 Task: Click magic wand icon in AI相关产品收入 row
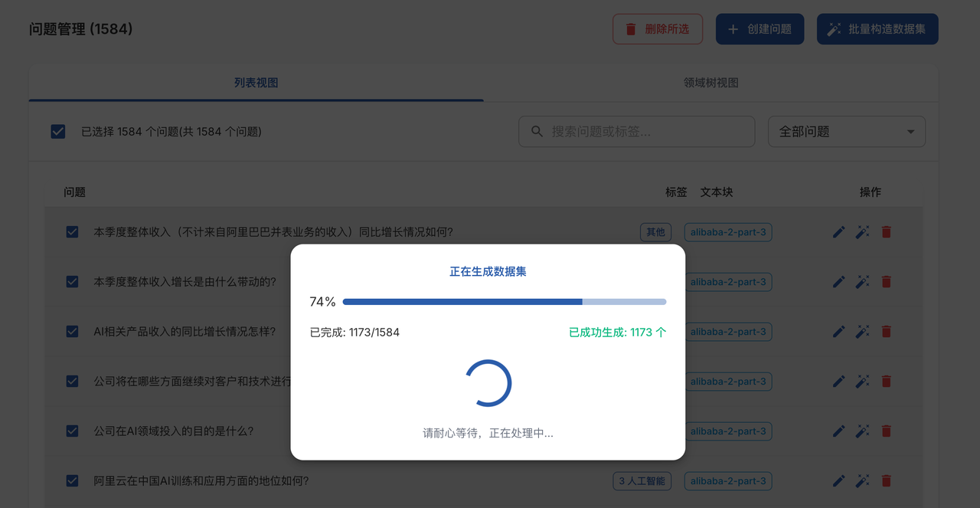point(863,332)
